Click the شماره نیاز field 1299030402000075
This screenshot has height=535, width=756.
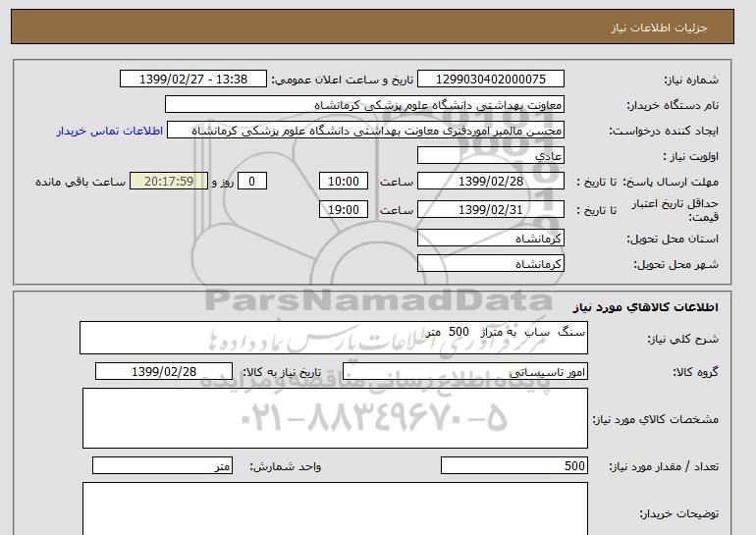pyautogui.click(x=490, y=80)
